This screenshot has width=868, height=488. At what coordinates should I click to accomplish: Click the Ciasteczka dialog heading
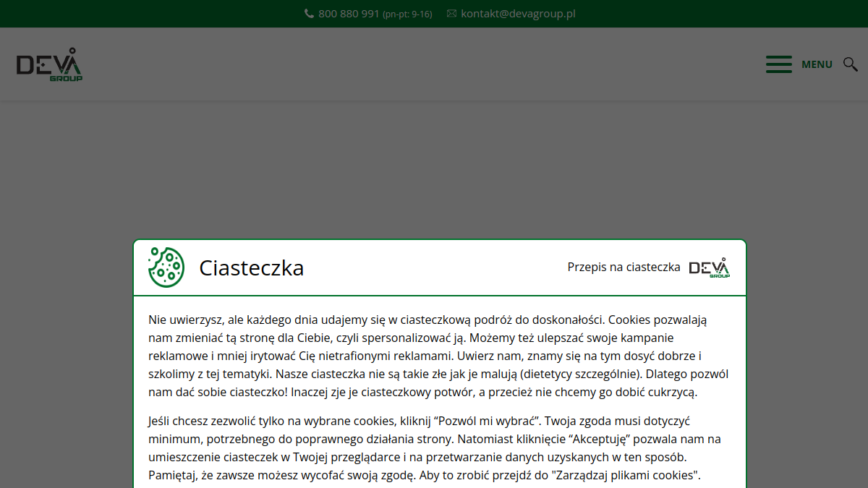pos(252,268)
